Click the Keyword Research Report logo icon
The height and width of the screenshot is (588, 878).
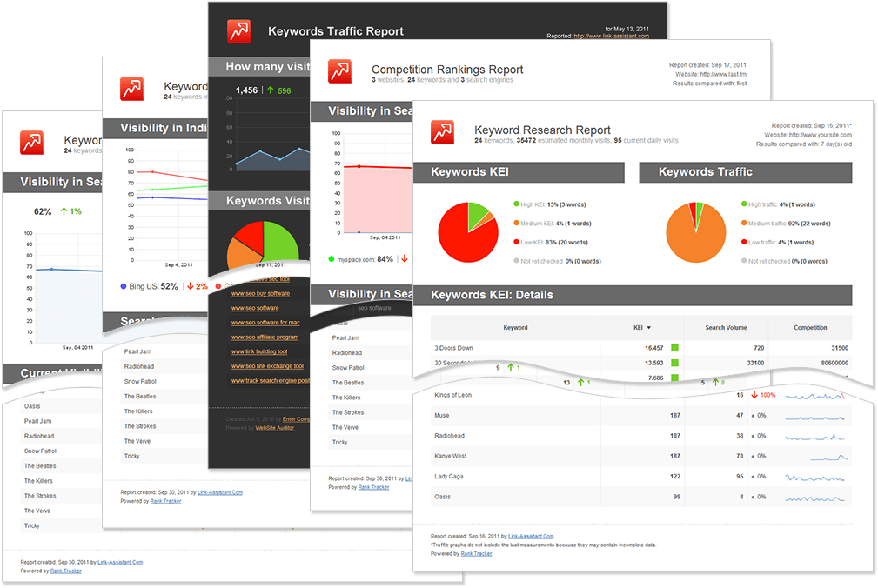pos(442,132)
